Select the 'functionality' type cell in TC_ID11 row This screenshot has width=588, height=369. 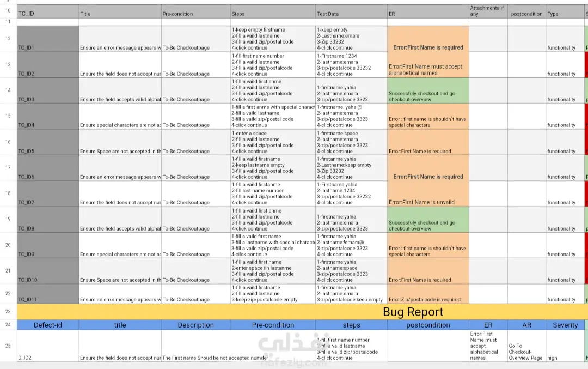565,294
